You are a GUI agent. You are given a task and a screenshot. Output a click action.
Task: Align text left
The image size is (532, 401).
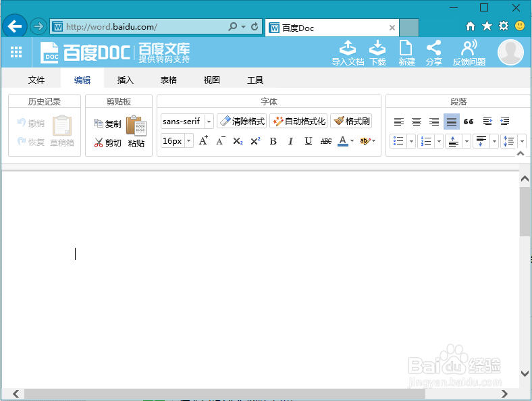[398, 122]
